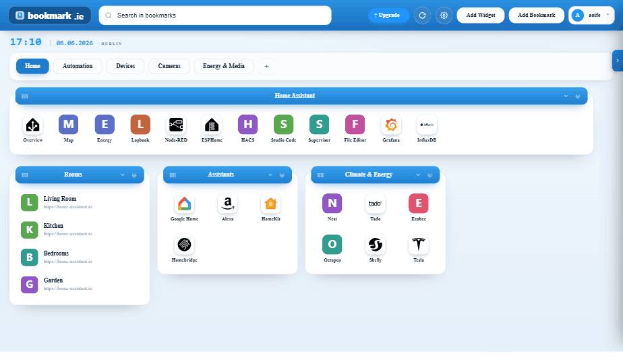This screenshot has height=364, width=623.
Task: Open the Shelly bookmark
Action: pyautogui.click(x=376, y=245)
